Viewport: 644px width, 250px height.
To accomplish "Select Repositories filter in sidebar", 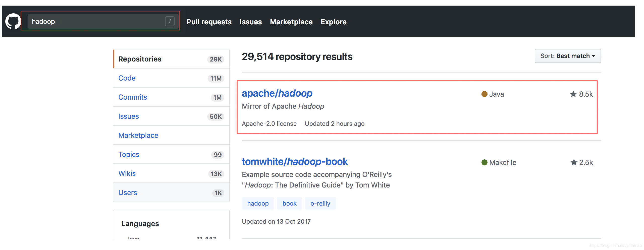I will pyautogui.click(x=171, y=59).
